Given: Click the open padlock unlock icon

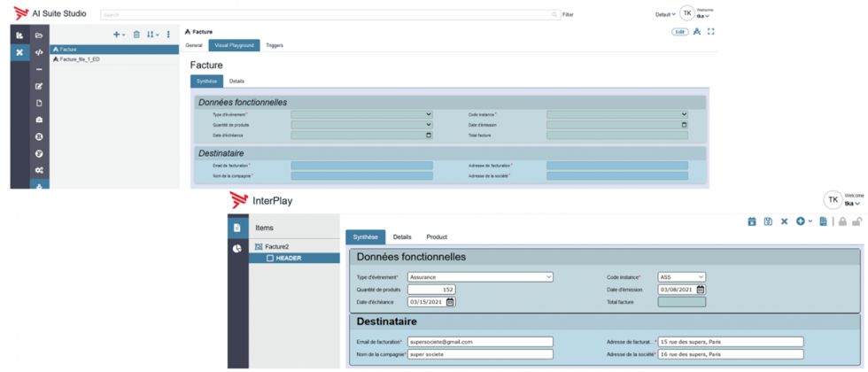Looking at the screenshot, I should pos(856,221).
